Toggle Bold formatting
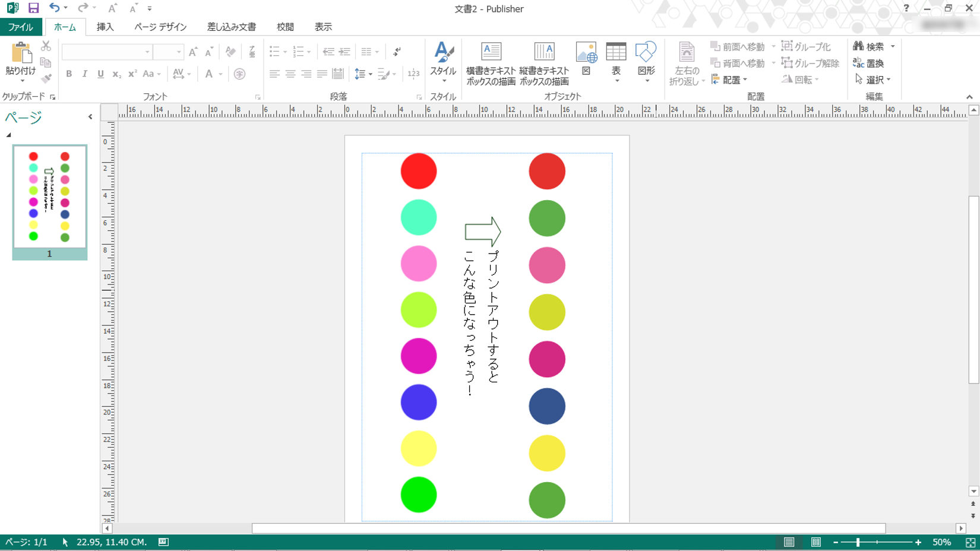 pyautogui.click(x=69, y=74)
